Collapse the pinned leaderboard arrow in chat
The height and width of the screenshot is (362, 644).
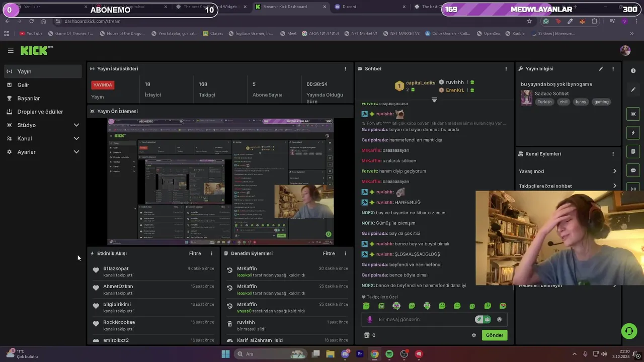(434, 100)
